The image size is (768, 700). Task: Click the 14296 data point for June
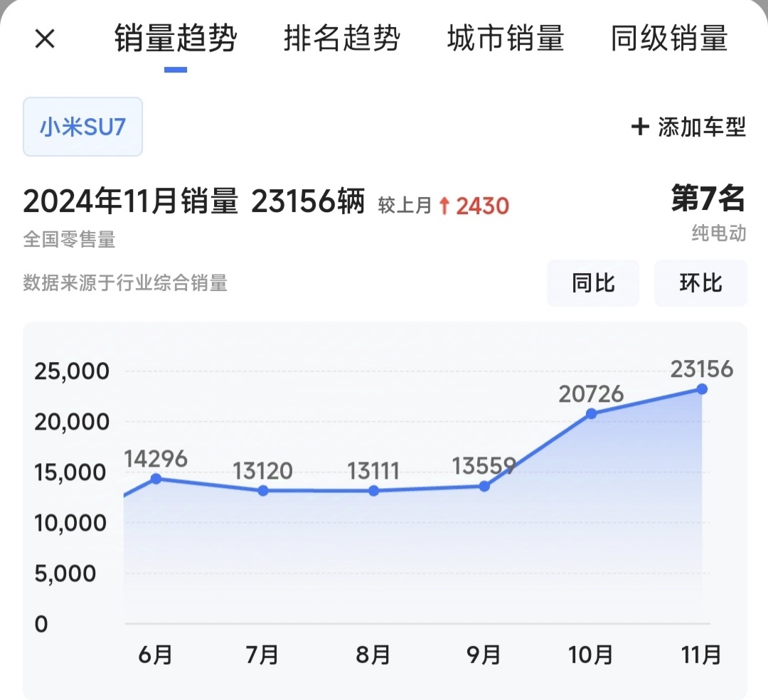[x=156, y=479]
